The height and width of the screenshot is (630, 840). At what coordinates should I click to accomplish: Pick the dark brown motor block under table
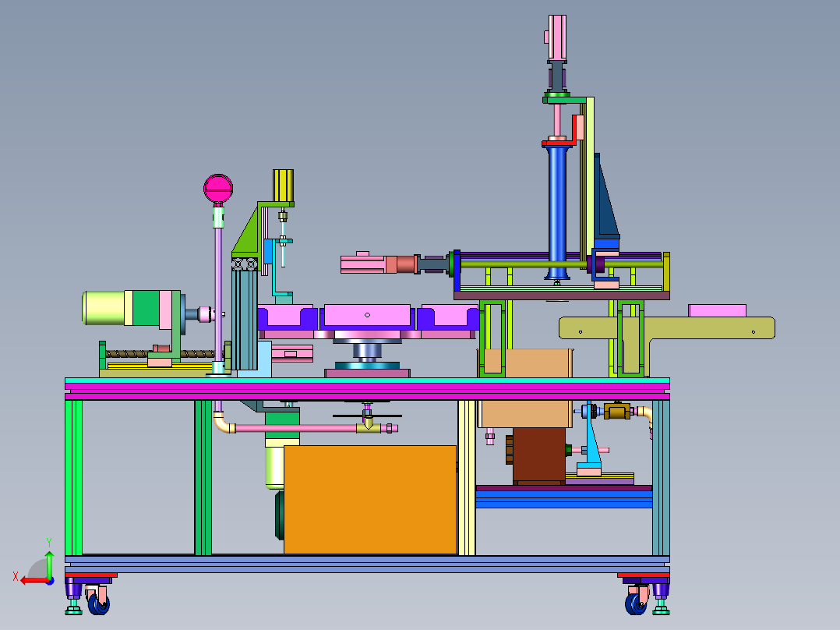click(x=538, y=456)
